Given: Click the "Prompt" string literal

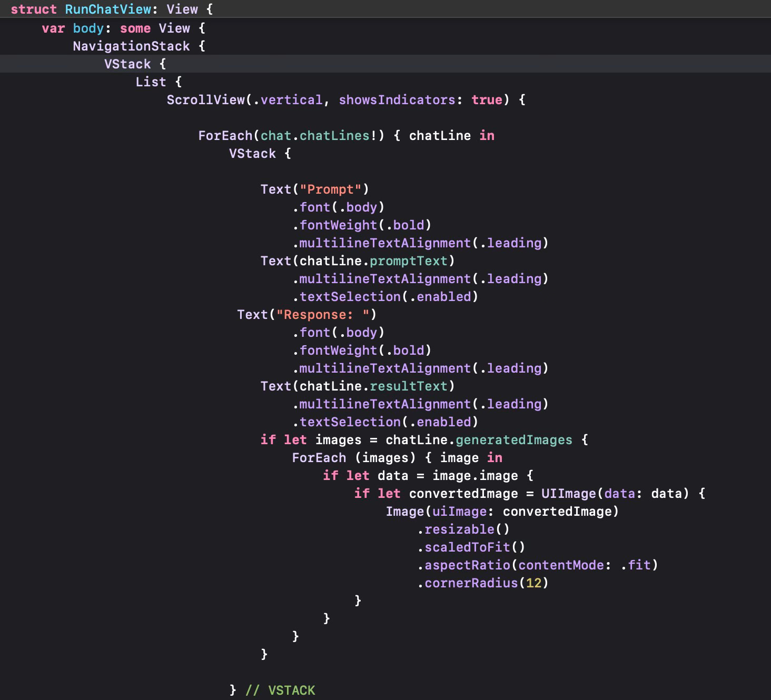Looking at the screenshot, I should pos(331,189).
